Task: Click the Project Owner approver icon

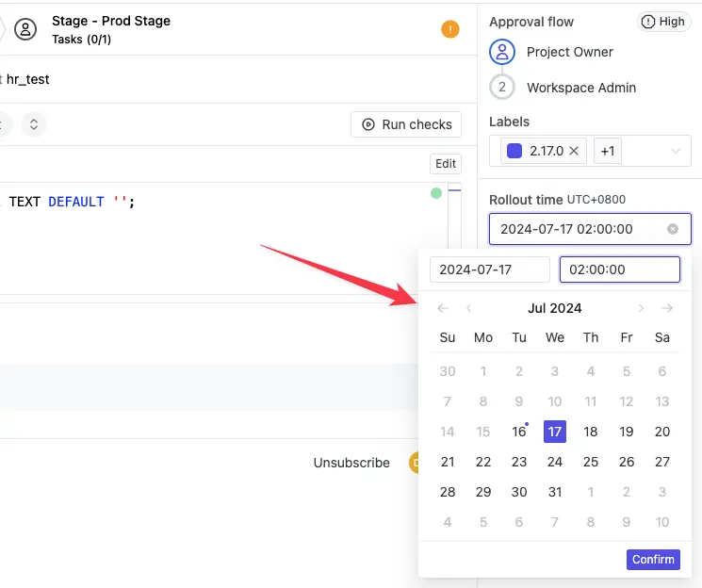Action: pyautogui.click(x=502, y=52)
